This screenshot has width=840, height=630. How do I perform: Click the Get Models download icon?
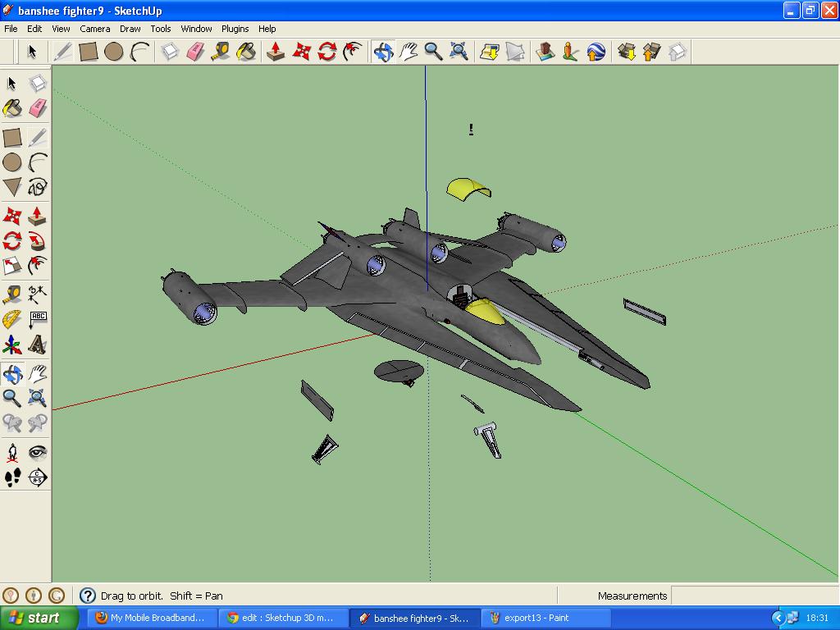(626, 52)
